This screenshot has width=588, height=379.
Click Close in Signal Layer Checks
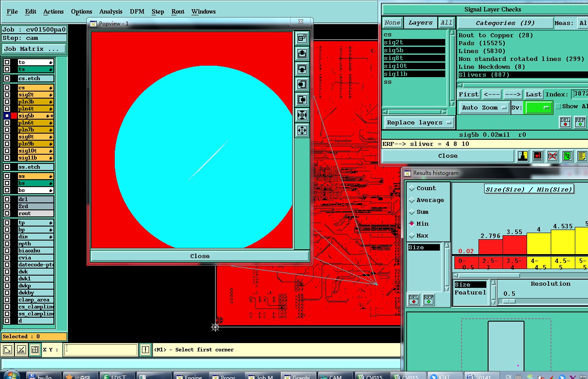click(448, 156)
